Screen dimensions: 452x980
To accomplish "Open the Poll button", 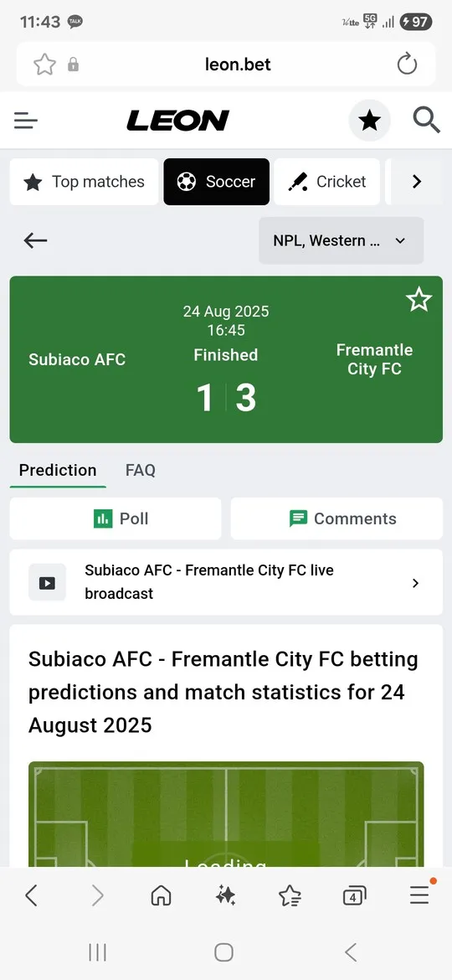I will (116, 518).
